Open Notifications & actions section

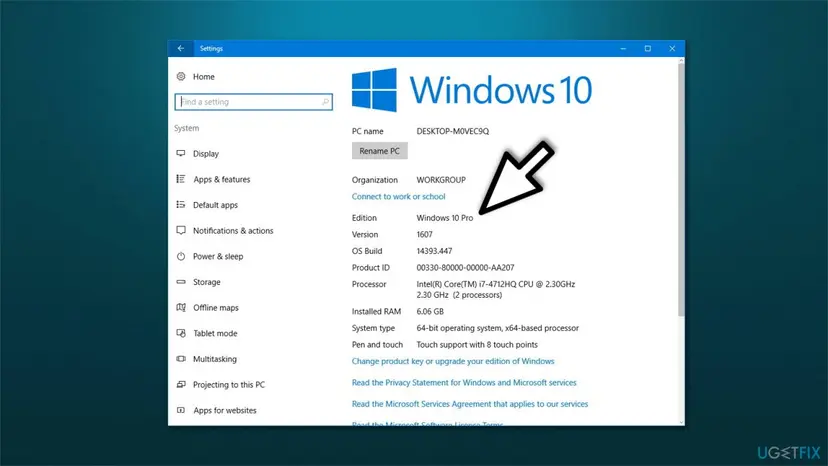tap(233, 231)
